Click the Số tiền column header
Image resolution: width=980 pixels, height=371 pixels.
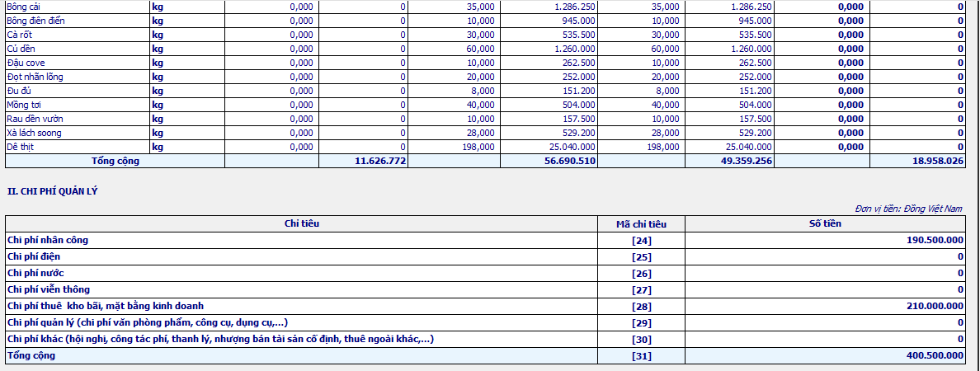point(825,223)
